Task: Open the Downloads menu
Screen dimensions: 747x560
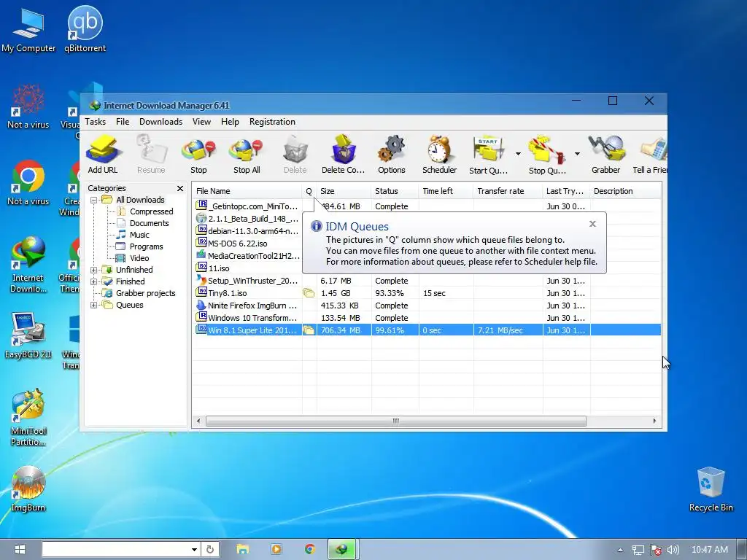Action: tap(161, 122)
